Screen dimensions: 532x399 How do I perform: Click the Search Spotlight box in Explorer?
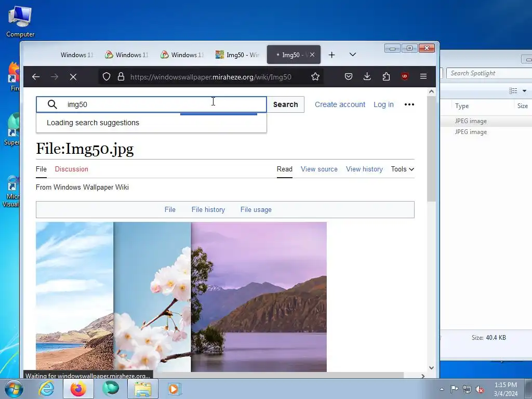coord(489,73)
